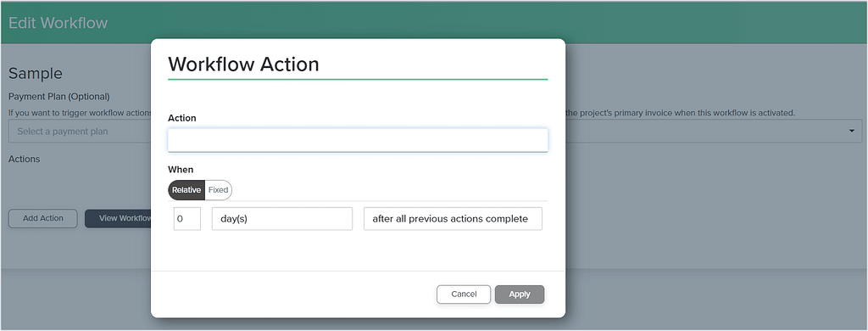Click the Add Action button
Screen dimensions: 868x331
tap(42, 218)
